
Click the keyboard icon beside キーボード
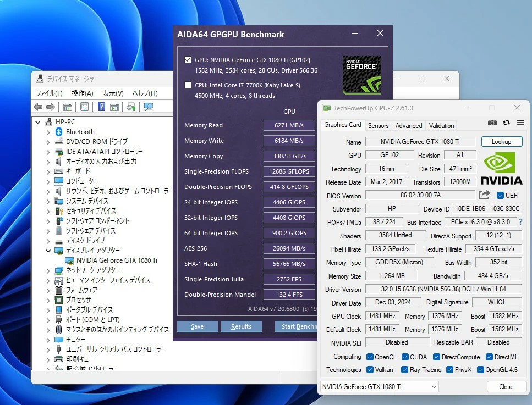pos(59,171)
